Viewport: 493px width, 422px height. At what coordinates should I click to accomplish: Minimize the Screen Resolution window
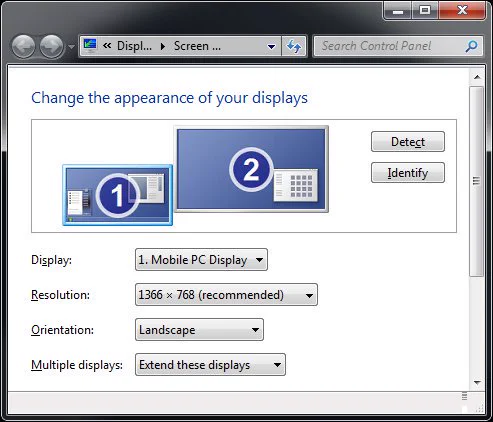pyautogui.click(x=398, y=11)
